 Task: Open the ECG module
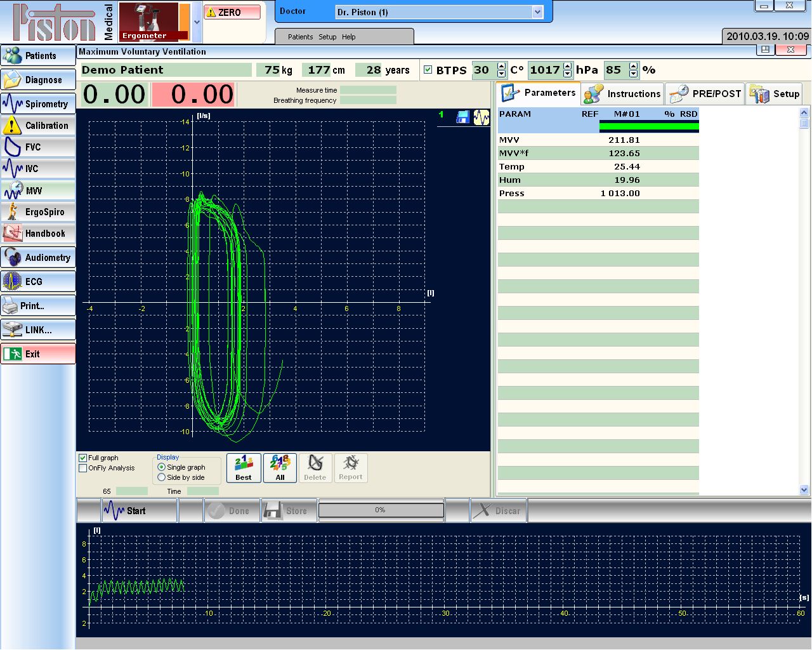point(38,282)
